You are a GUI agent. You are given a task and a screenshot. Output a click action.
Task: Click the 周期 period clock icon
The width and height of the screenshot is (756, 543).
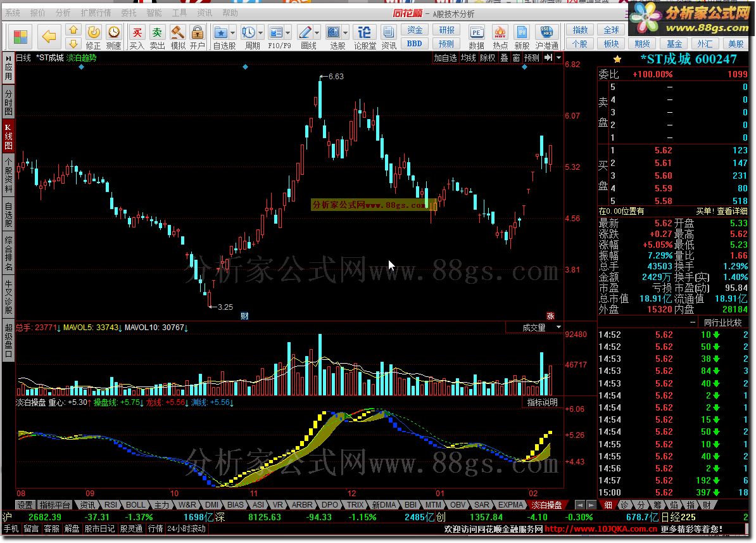[x=249, y=32]
